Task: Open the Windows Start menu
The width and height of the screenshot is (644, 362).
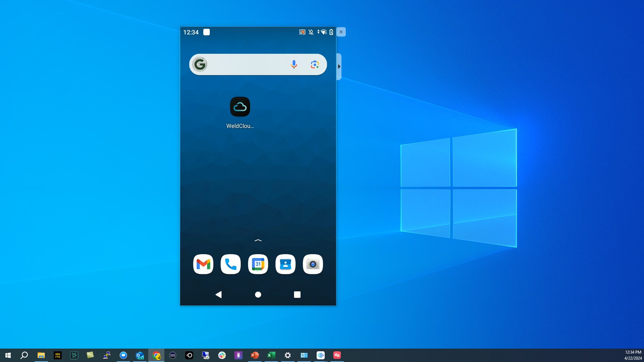Action: click(x=8, y=355)
